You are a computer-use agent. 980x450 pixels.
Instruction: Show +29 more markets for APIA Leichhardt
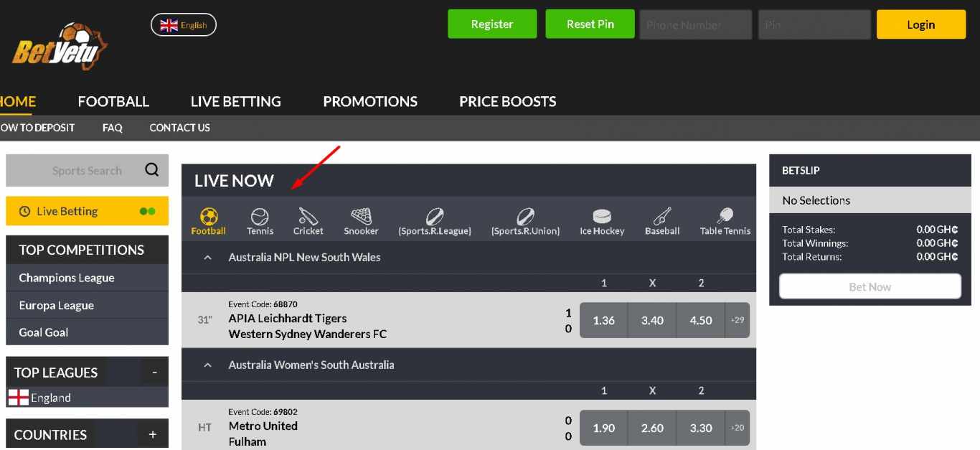(738, 320)
